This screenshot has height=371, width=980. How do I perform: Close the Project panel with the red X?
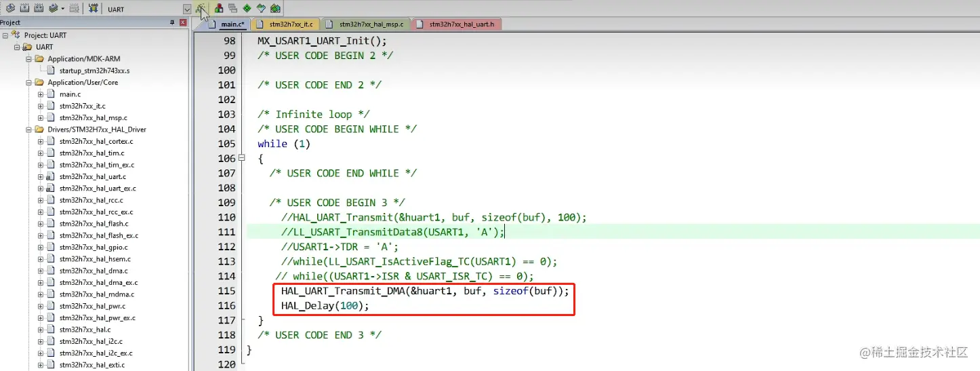click(183, 23)
